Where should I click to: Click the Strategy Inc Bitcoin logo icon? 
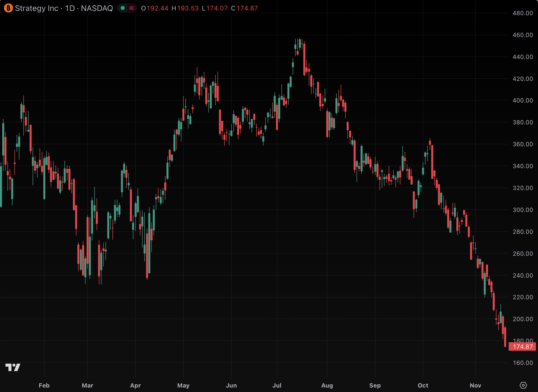pyautogui.click(x=8, y=8)
